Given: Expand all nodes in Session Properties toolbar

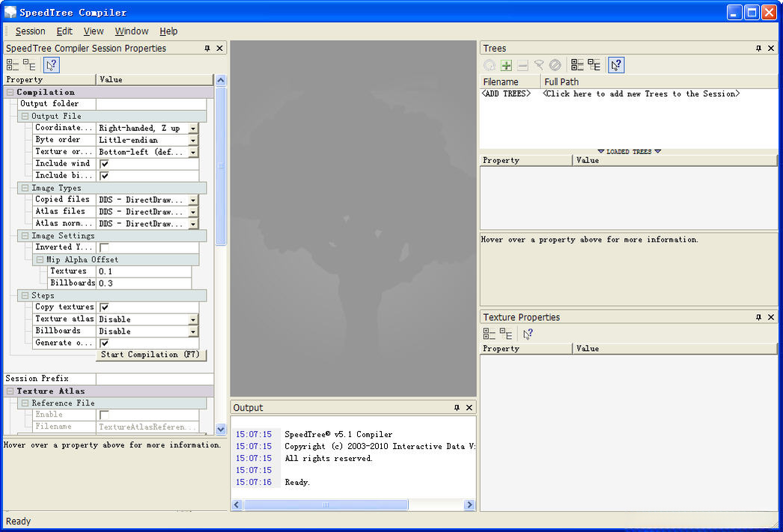Looking at the screenshot, I should point(29,65).
